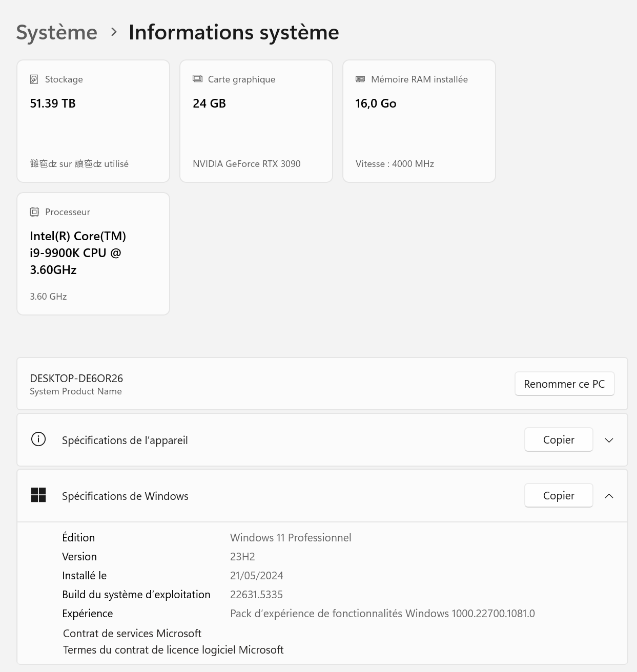Screen dimensions: 637x672
Task: Select the Processeur card with i9-9900K
Action: [x=93, y=254]
